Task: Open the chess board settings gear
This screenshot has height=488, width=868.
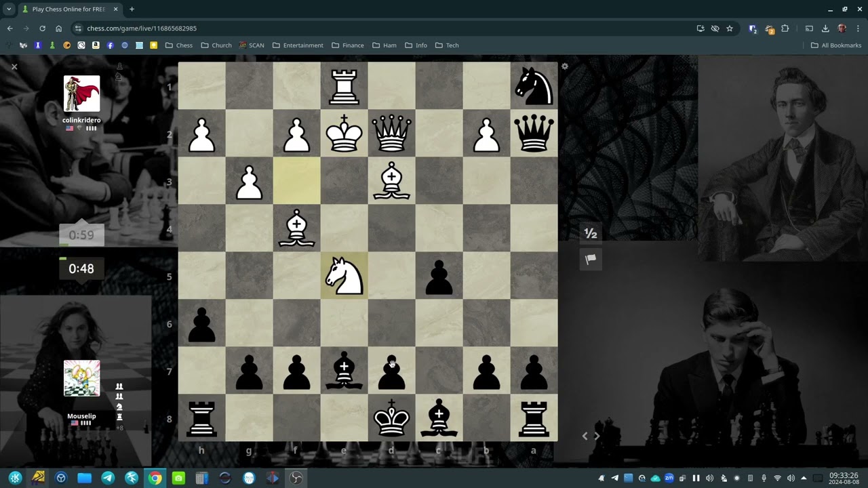Action: (x=565, y=66)
